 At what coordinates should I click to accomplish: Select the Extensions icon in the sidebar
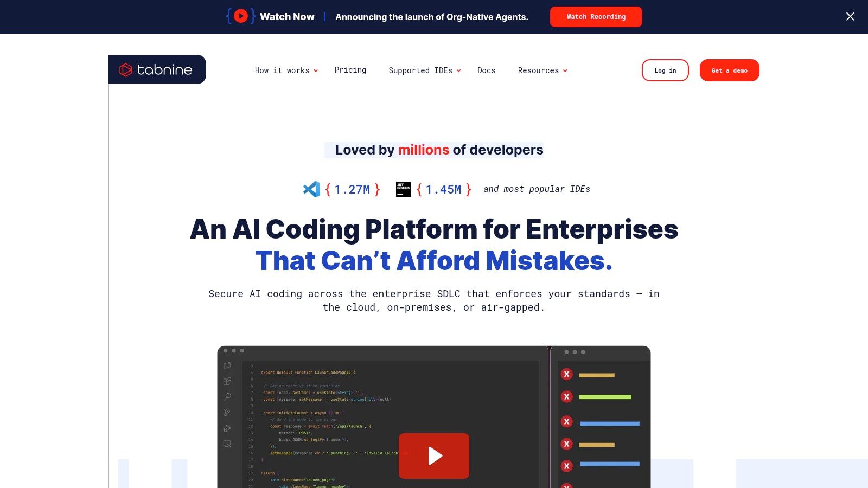(227, 381)
